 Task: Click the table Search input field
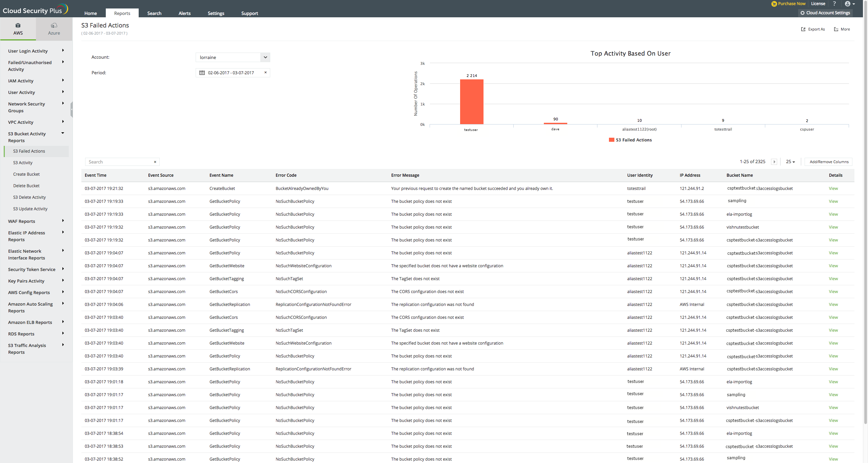tap(119, 162)
